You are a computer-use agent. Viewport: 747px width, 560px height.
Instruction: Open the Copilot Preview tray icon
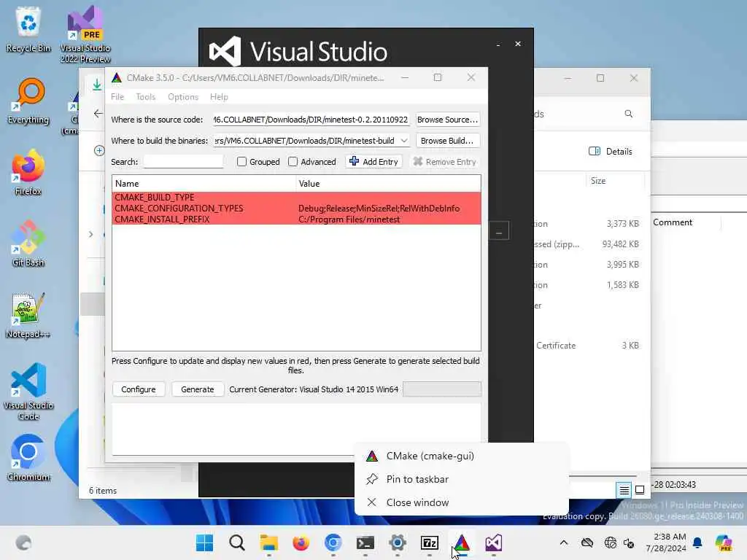[x=724, y=542]
